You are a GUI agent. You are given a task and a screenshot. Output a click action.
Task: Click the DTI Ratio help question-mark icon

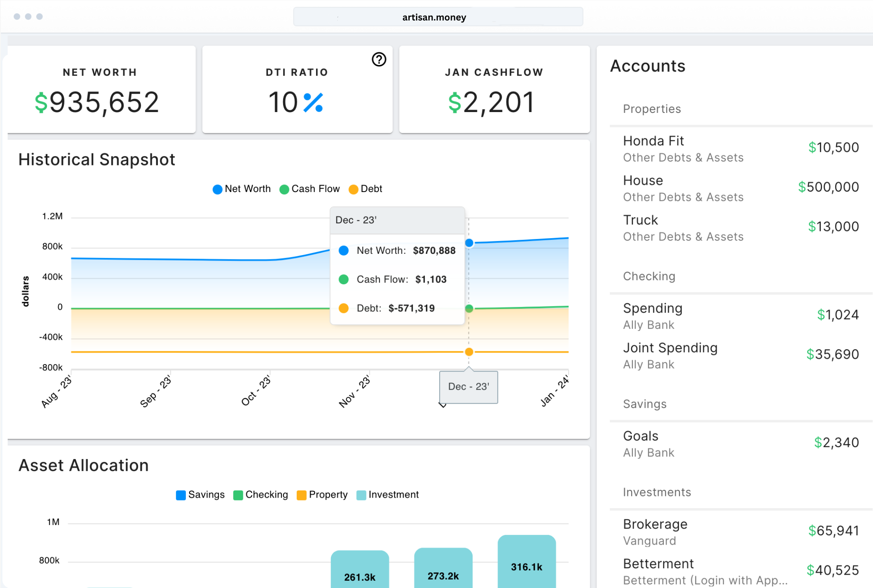(x=379, y=59)
